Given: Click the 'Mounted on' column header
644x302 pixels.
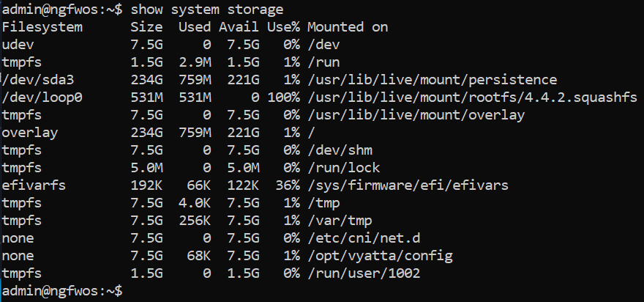Looking at the screenshot, I should 348,27.
